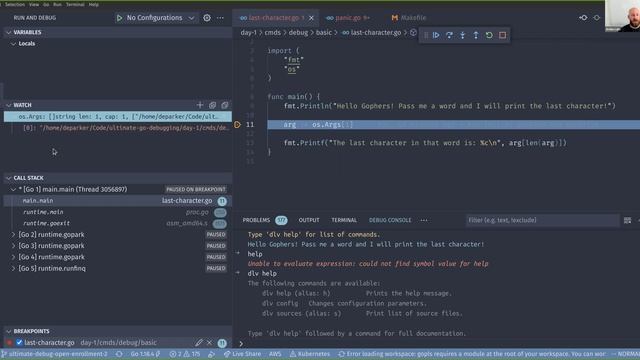
Task: Remove all watch expressions
Action: 225,105
